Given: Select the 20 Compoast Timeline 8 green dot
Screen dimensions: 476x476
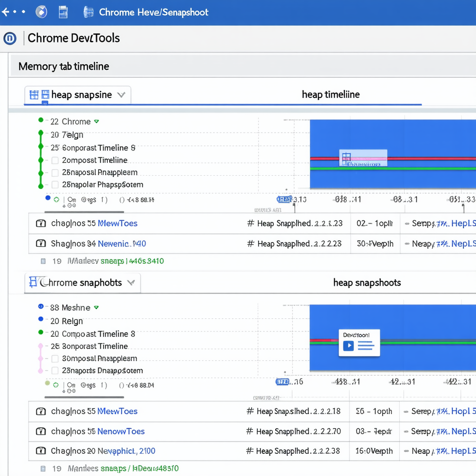Looking at the screenshot, I should click(41, 332).
